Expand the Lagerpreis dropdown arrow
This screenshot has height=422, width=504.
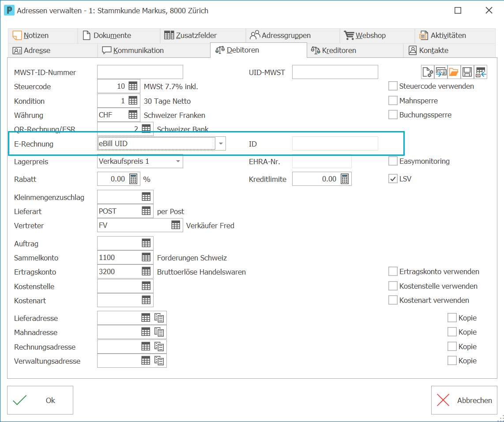coord(178,162)
